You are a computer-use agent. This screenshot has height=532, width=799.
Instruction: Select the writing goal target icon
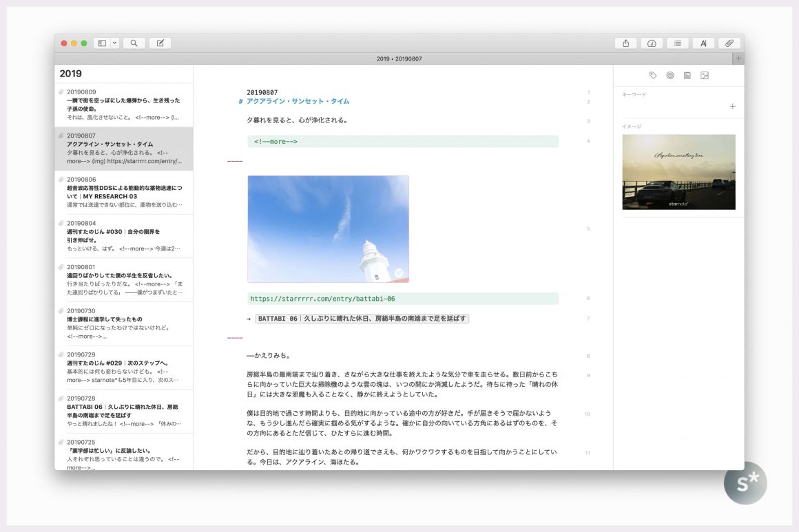coord(670,76)
